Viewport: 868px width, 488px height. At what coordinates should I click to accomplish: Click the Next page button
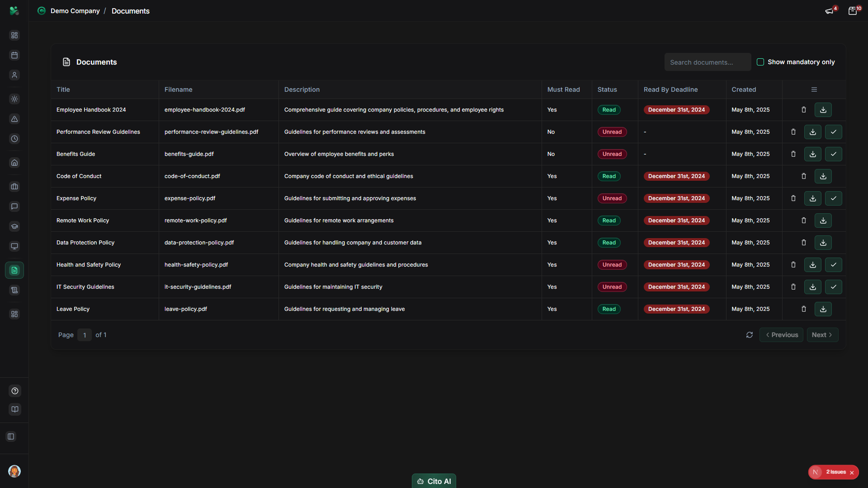pos(822,335)
